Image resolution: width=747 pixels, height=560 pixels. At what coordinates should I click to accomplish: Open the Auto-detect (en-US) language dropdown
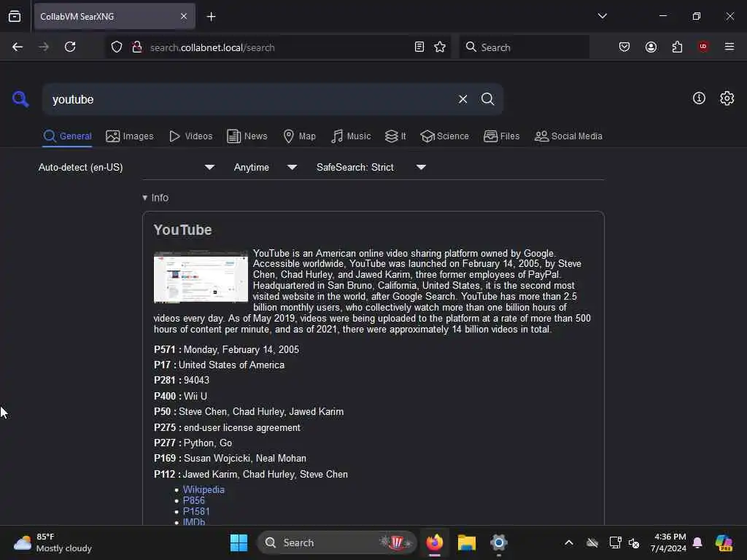tap(126, 167)
